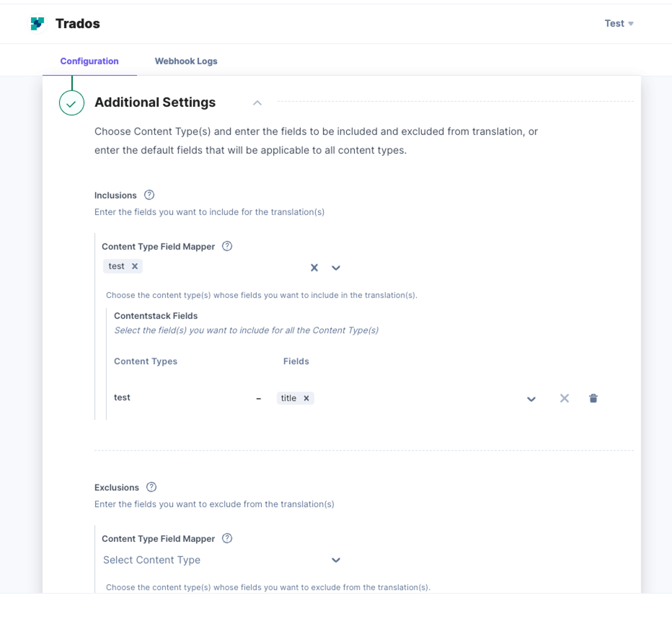Click the Trados logo icon
Screen dimensions: 672x637
37,23
